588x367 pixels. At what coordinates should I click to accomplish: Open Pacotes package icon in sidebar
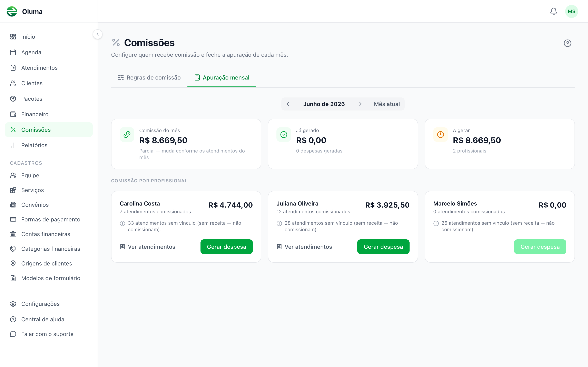[13, 99]
